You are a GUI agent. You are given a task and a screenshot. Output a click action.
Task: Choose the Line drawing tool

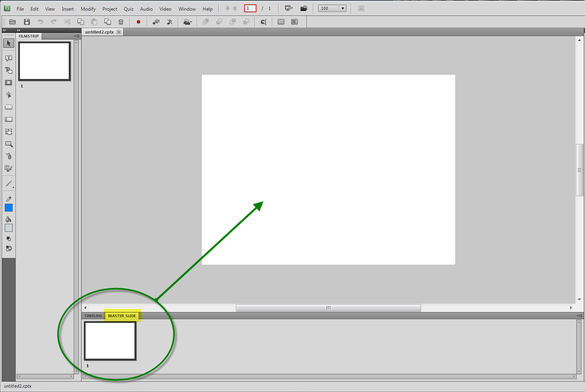pyautogui.click(x=9, y=183)
